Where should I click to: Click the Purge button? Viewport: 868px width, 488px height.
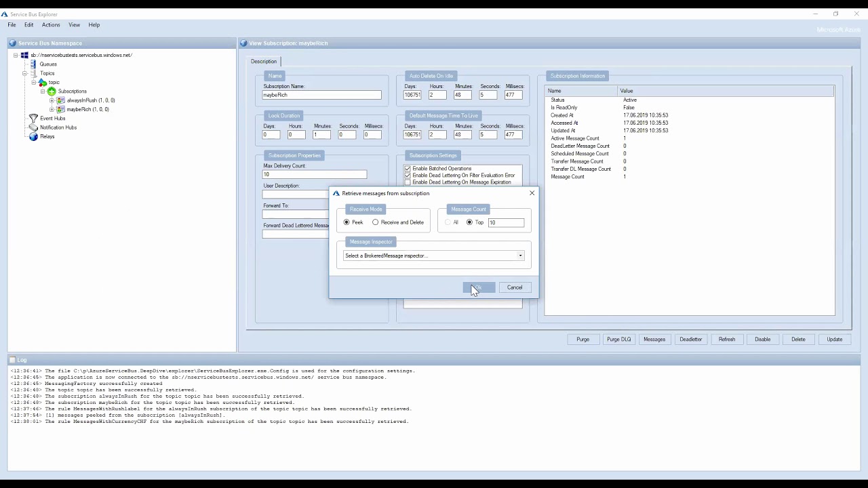pyautogui.click(x=583, y=340)
